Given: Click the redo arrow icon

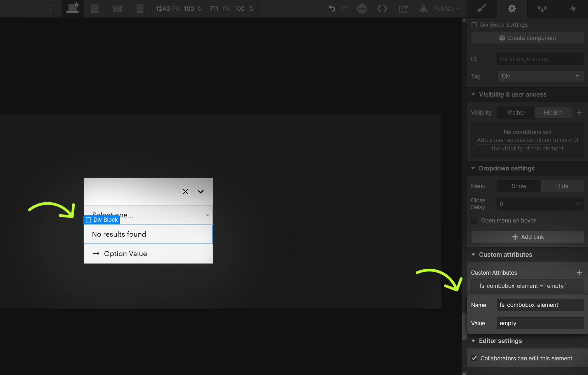Looking at the screenshot, I should click(x=344, y=9).
